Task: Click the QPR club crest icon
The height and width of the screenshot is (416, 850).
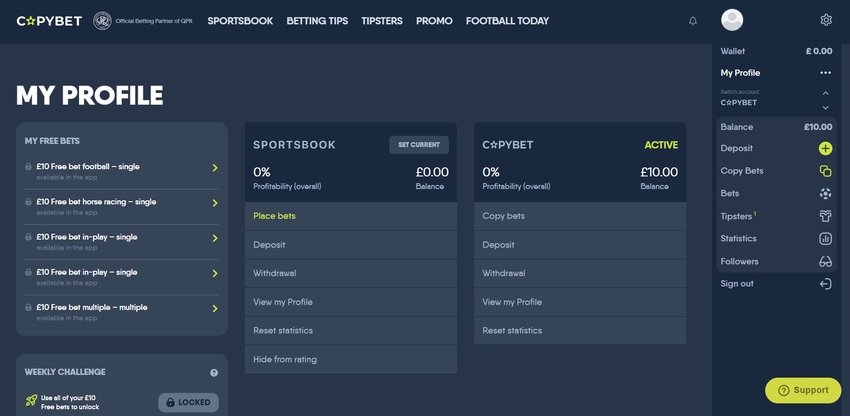Action: [x=102, y=21]
